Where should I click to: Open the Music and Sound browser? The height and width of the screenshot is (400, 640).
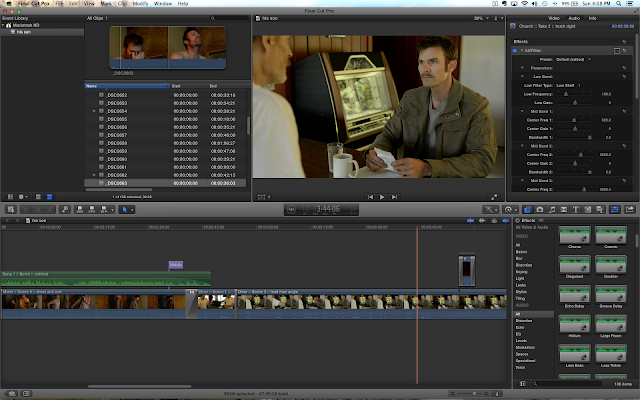click(552, 209)
